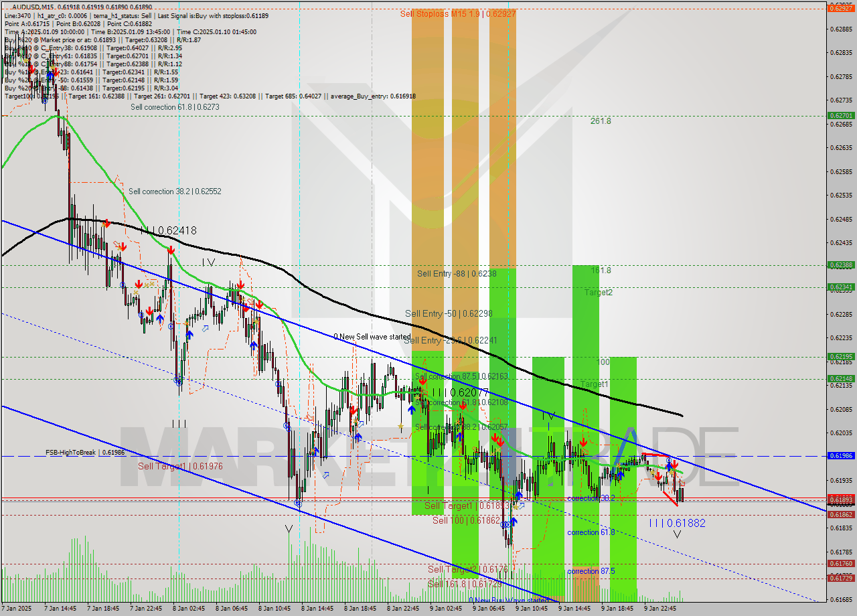Viewport: 857px width, 616px height.
Task: Click the blue 'correction 61.8' label
Action: (591, 532)
